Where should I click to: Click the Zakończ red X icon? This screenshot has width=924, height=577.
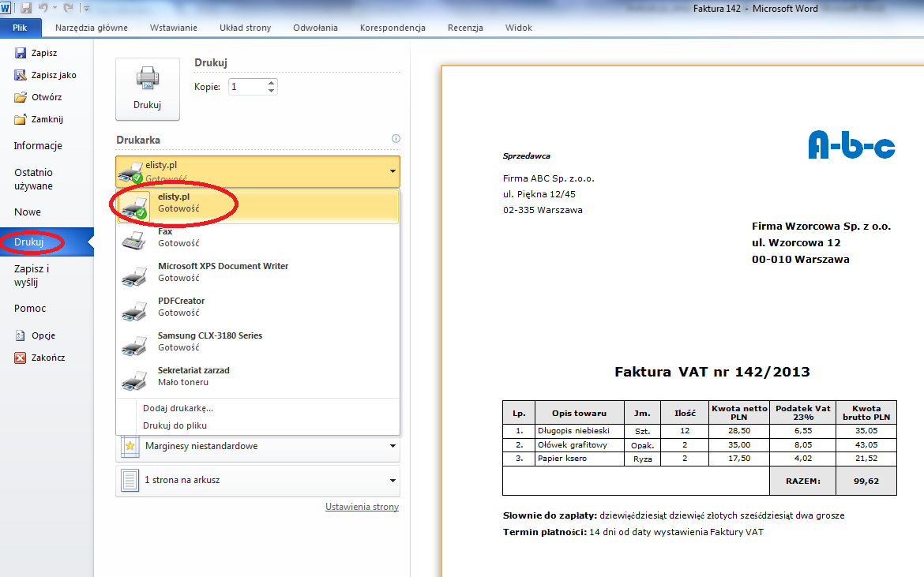pos(21,358)
